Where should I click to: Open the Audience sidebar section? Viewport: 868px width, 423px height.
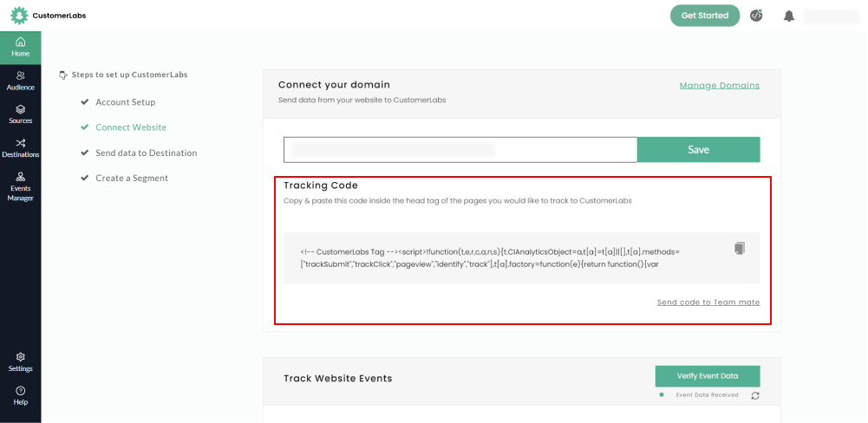(20, 81)
